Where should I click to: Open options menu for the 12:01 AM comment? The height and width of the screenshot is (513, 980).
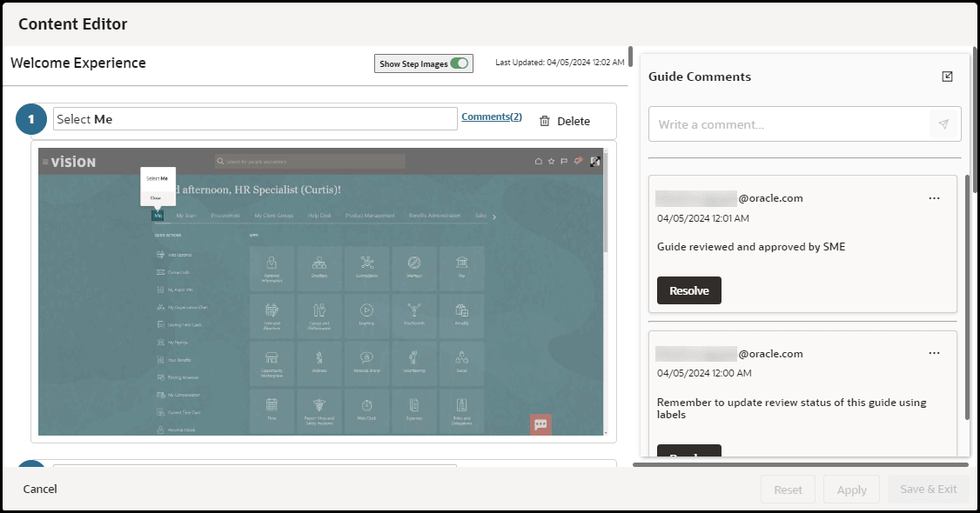(x=934, y=198)
